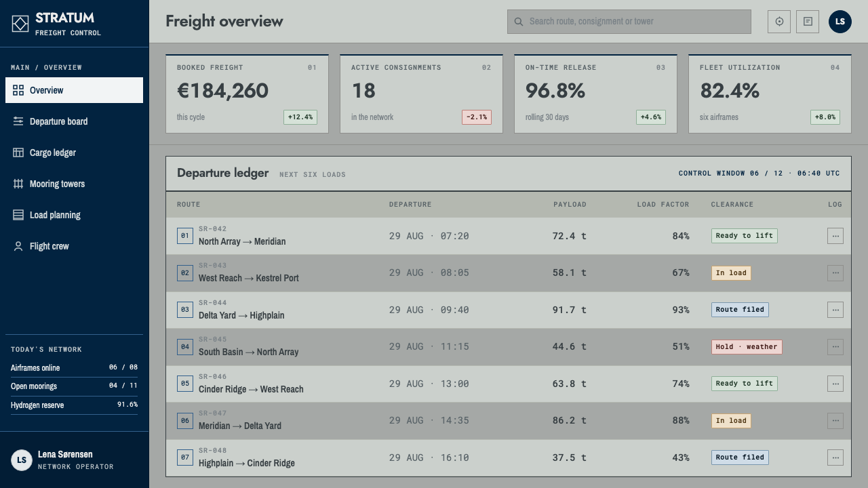Click the Hydrogen reserve 91.6% stat

[74, 405]
